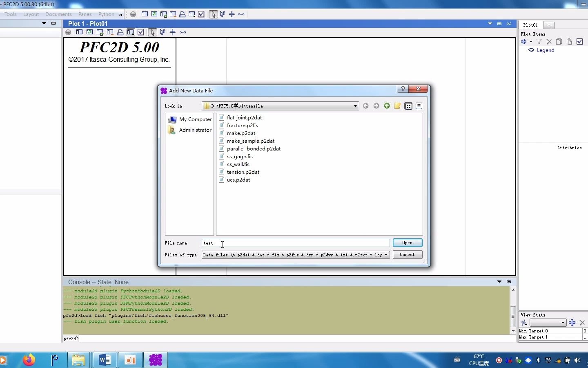Image resolution: width=588 pixels, height=368 pixels.
Task: Select My Computer in the dialog sidebar
Action: pyautogui.click(x=190, y=119)
